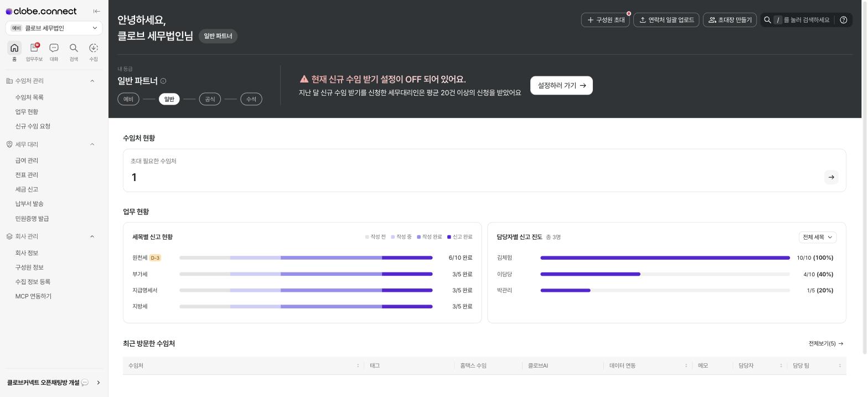Screen dimensions: 868x397
Task: Click the vertical page scrollbar
Action: (x=865, y=177)
